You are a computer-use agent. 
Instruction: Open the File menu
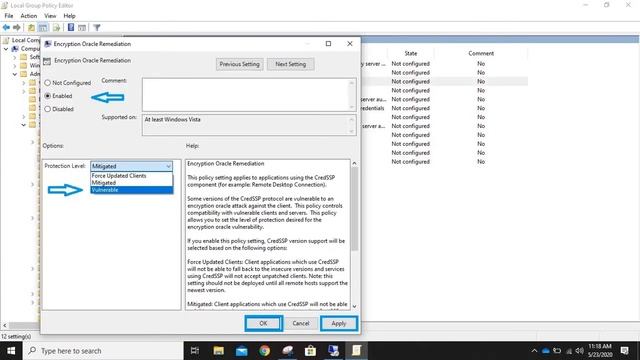(x=9, y=16)
